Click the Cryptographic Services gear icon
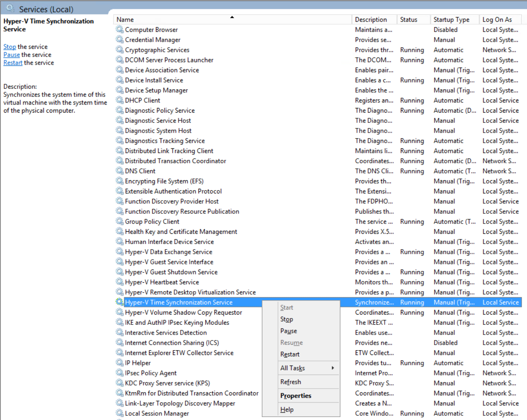Image resolution: width=527 pixels, height=420 pixels. pos(119,49)
